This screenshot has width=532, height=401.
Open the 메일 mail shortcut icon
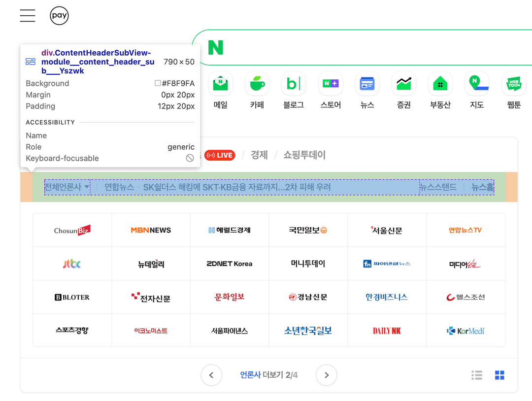pos(221,84)
